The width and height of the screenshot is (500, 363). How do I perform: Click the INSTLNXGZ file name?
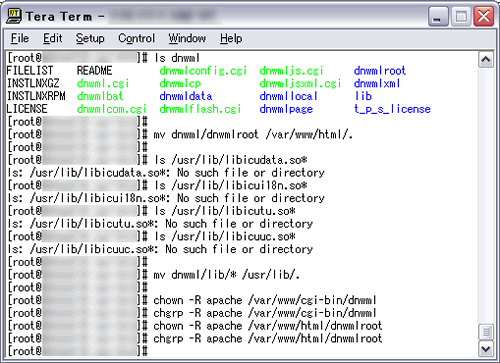click(33, 83)
